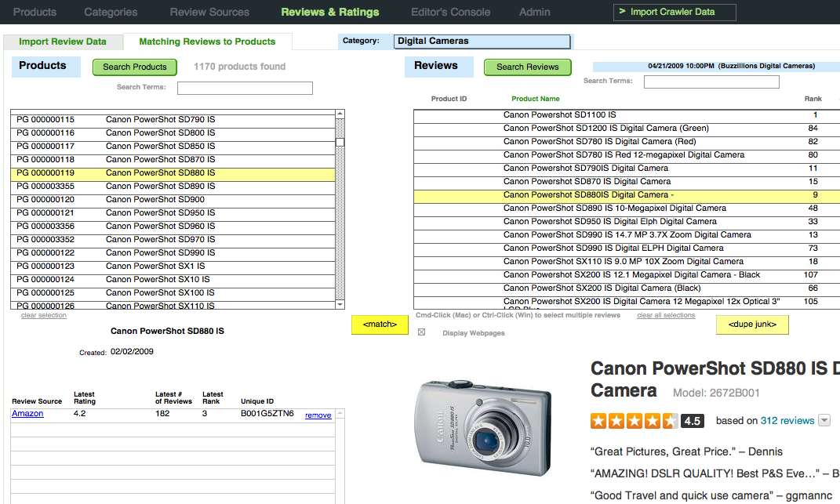Select highlighted product Canon PowerShot SD880 IS
This screenshot has width=840, height=504.
tap(173, 173)
